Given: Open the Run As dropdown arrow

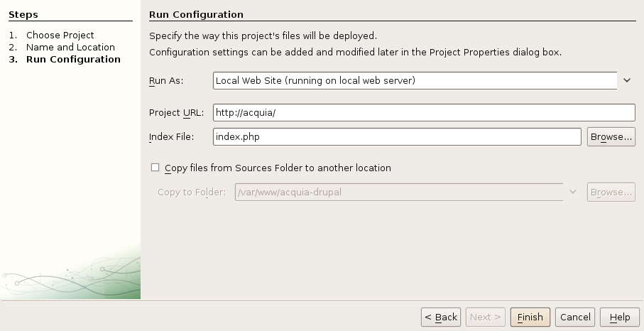Looking at the screenshot, I should [627, 80].
